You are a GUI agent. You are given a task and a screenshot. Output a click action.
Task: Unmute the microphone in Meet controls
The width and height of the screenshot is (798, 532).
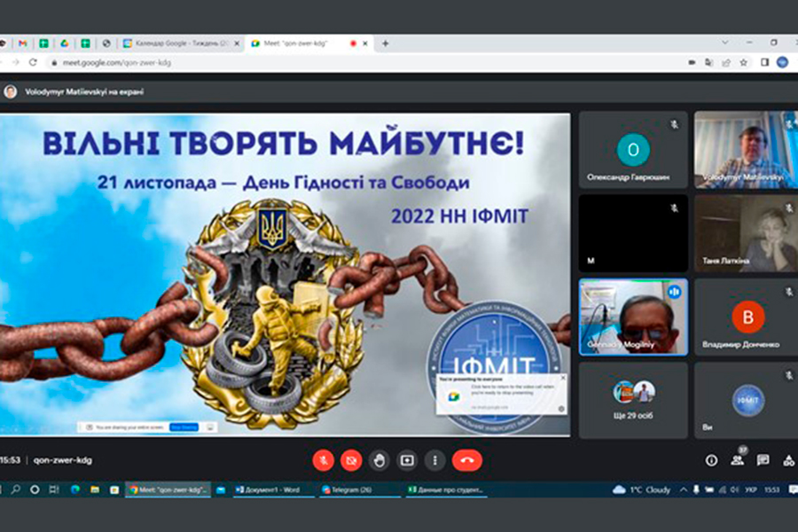click(x=323, y=461)
